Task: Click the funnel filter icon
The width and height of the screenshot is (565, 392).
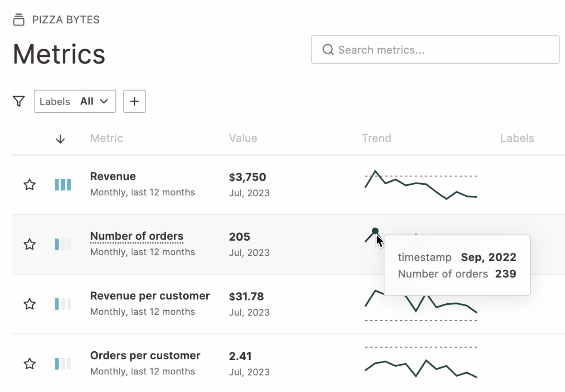Action: 19,101
